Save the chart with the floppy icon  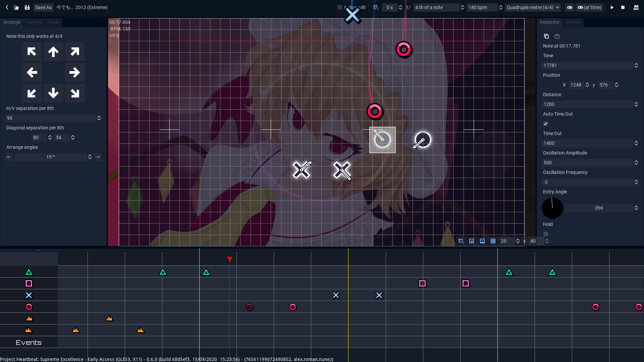coord(27,7)
